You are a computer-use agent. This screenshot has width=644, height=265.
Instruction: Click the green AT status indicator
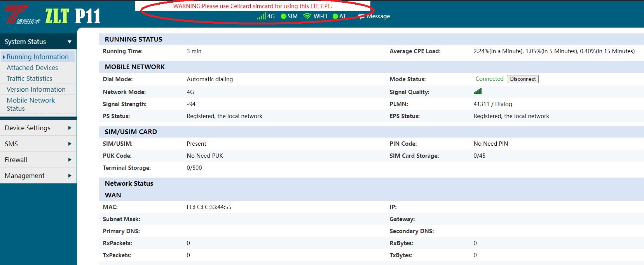(x=335, y=16)
